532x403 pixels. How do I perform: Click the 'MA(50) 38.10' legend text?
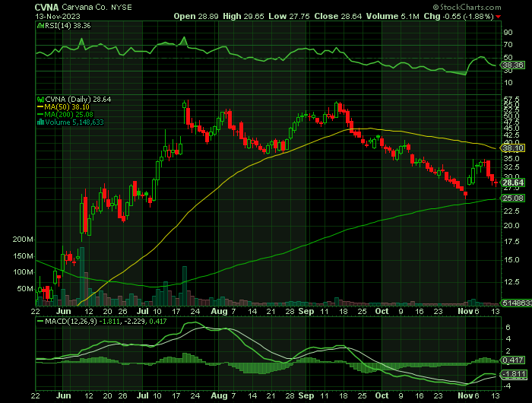tap(67, 107)
